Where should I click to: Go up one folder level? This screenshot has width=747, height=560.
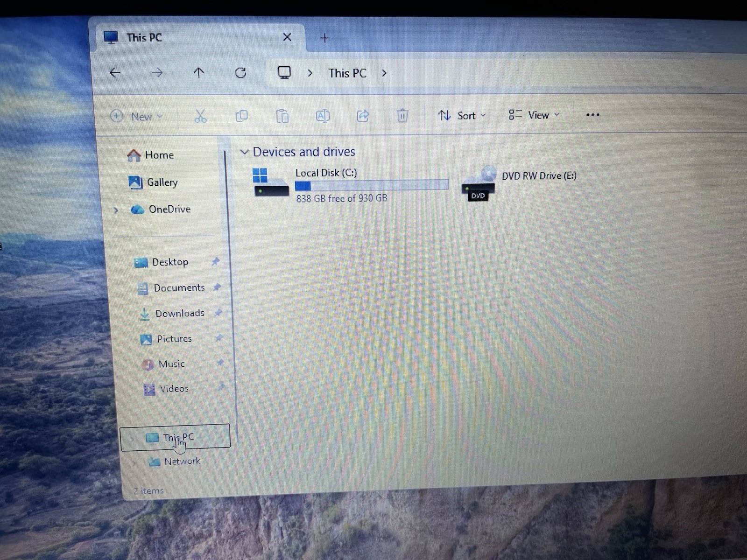pos(198,73)
